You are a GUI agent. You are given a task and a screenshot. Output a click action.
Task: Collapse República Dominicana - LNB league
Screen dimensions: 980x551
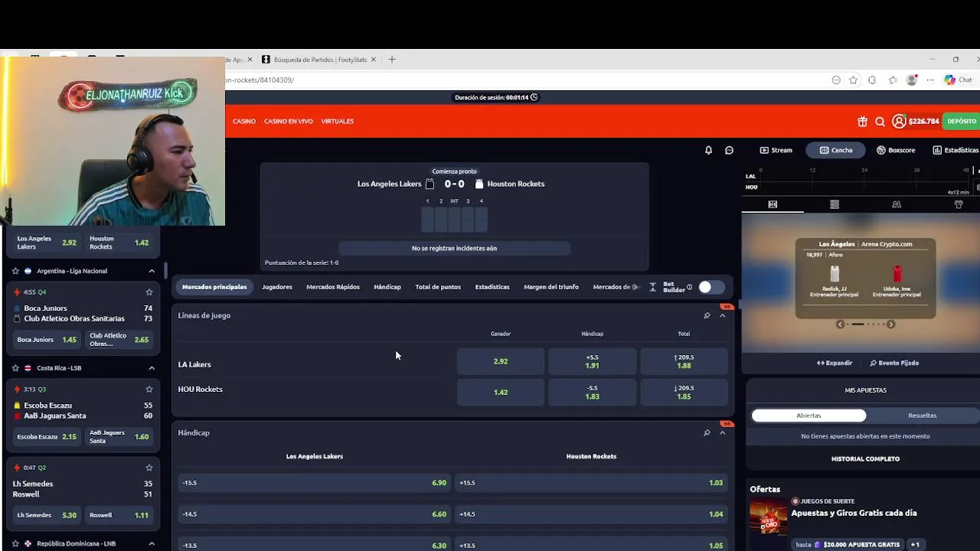[152, 543]
